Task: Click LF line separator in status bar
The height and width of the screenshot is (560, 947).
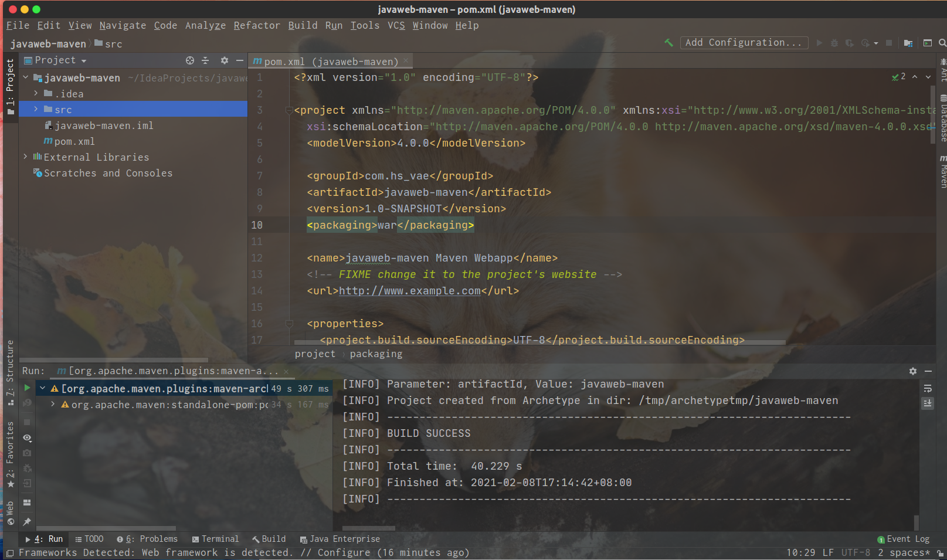Action: pos(828,552)
